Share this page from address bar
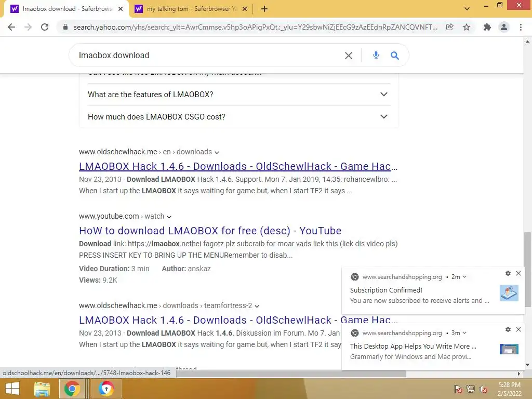532x399 pixels. [x=449, y=27]
